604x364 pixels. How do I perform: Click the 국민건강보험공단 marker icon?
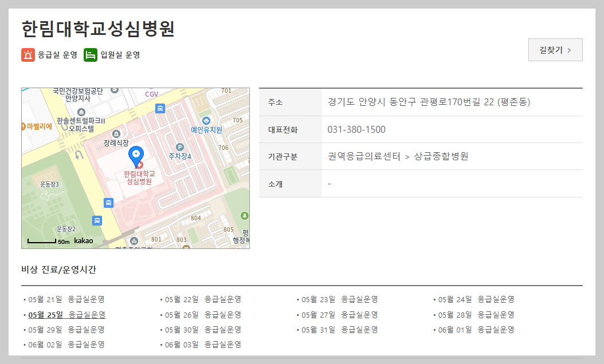[115, 90]
